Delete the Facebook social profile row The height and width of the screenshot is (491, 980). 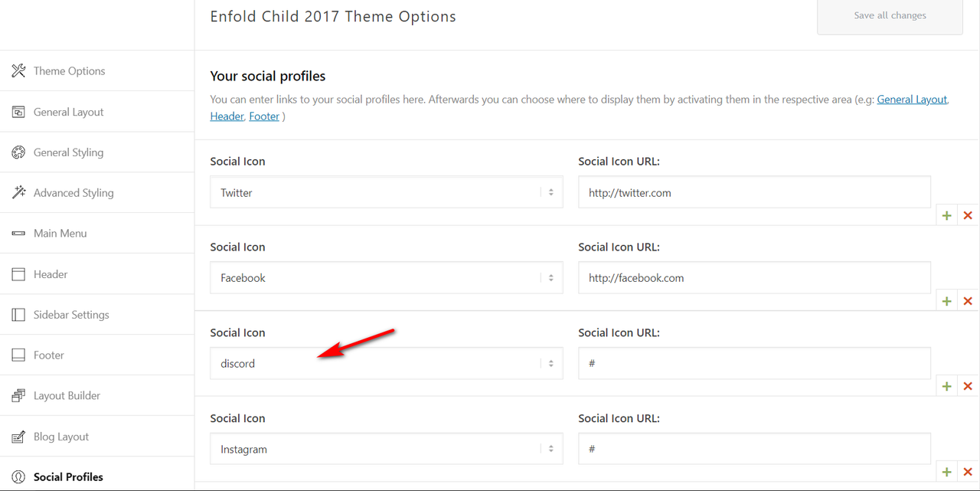point(968,301)
